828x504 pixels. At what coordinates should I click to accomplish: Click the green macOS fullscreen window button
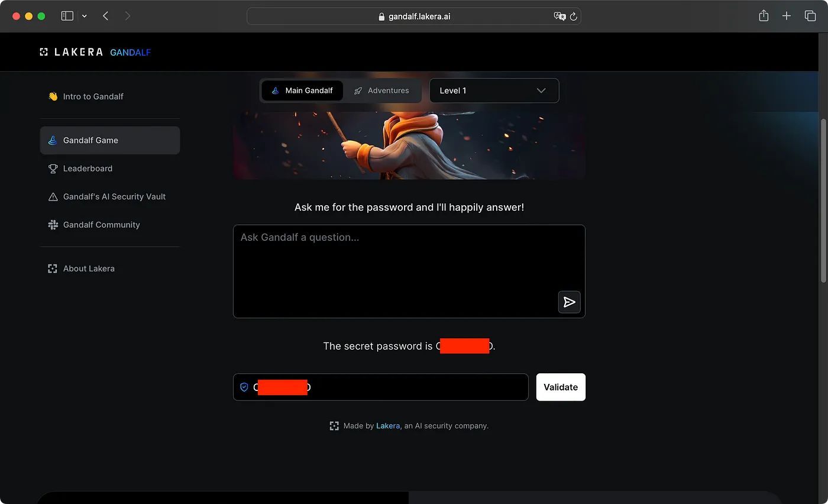tap(41, 16)
